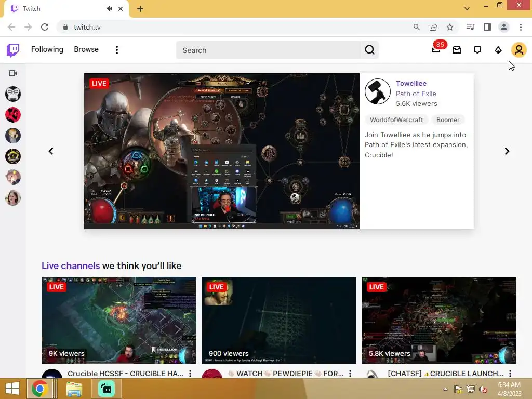Open the blond character avatar channel in sidebar

tap(13, 136)
